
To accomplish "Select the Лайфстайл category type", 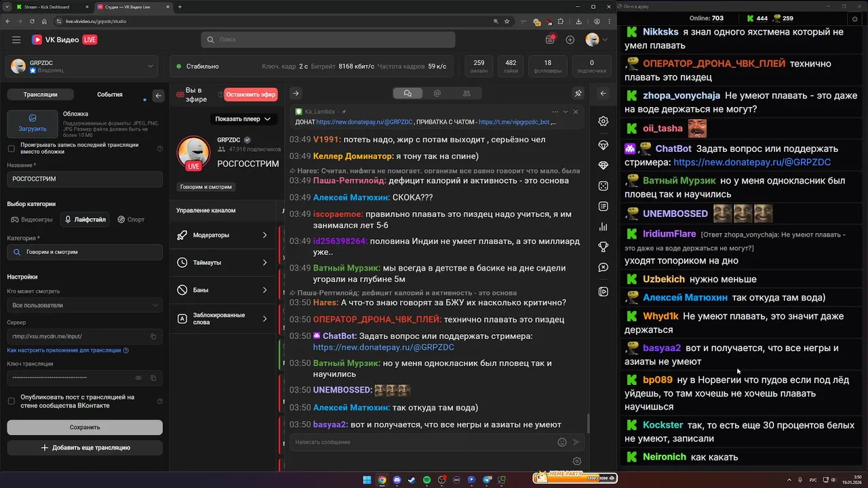I will click(x=85, y=220).
